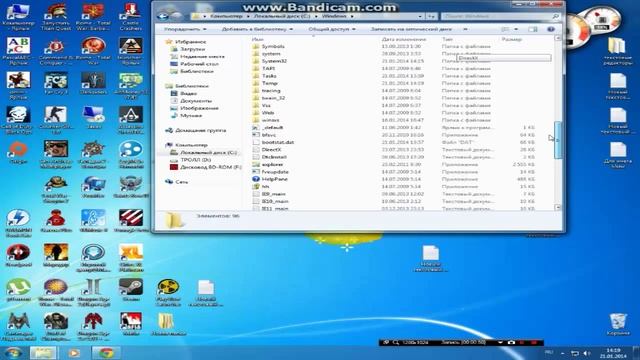This screenshot has width=640, height=360.
Task: Click the change view icon
Action: (x=505, y=29)
